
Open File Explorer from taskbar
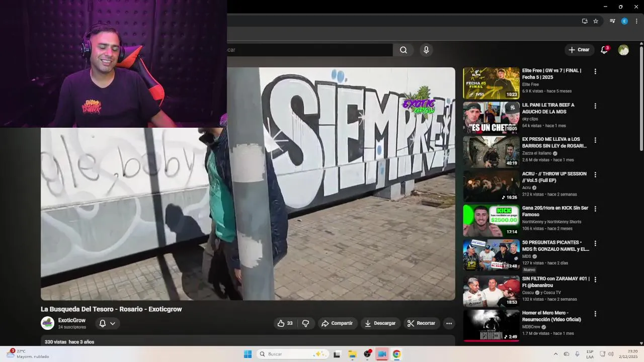coord(352,354)
